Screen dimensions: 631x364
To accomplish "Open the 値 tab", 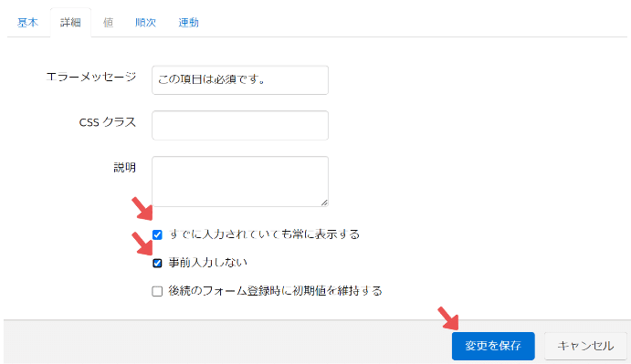I will click(x=108, y=23).
